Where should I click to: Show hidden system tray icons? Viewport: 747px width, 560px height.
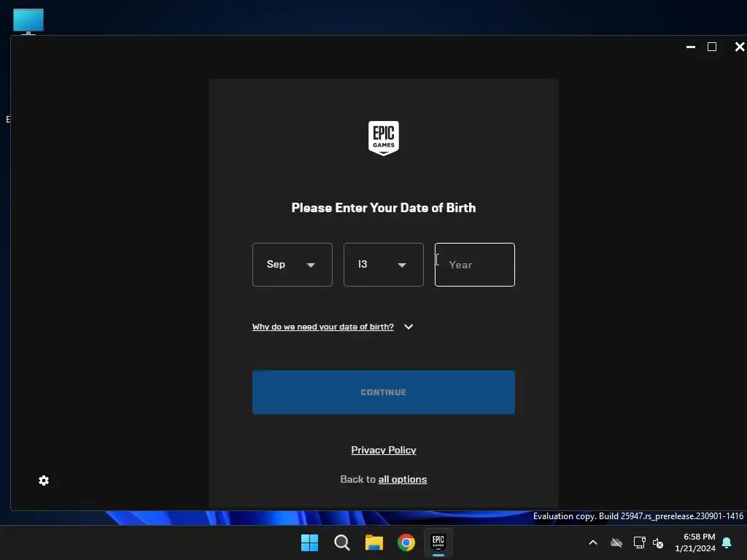pos(593,542)
